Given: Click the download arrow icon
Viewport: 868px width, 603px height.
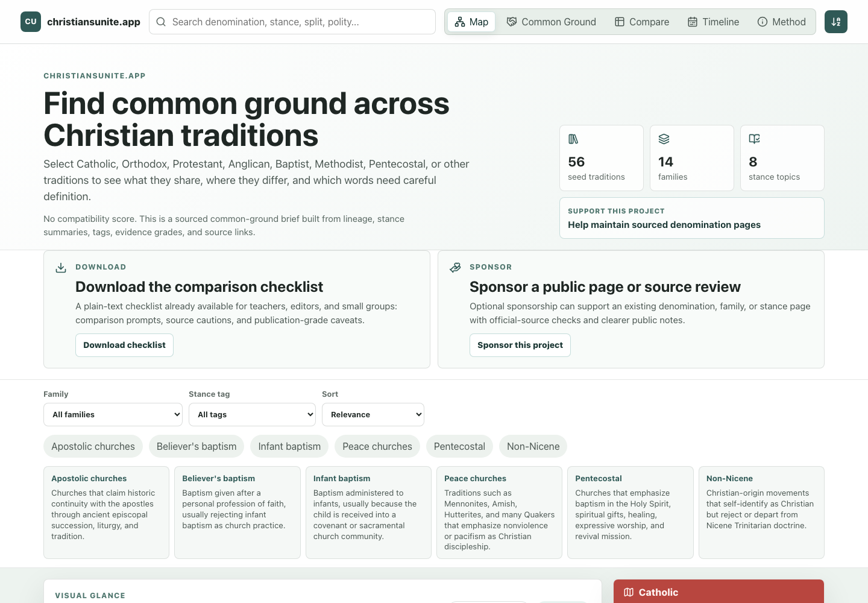Looking at the screenshot, I should (x=61, y=268).
